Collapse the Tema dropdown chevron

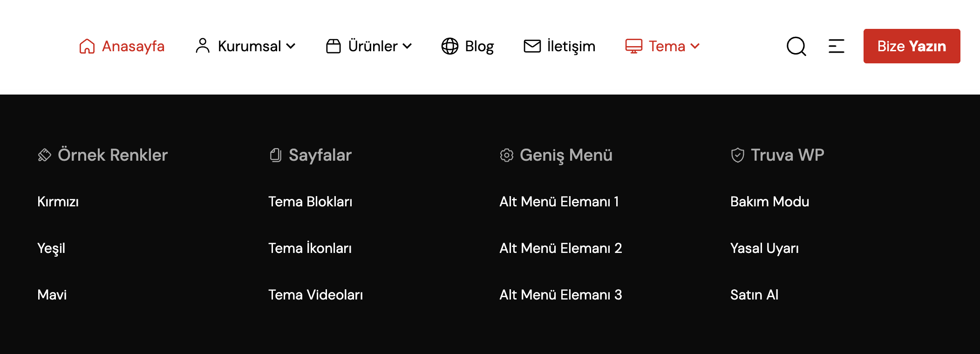[695, 46]
